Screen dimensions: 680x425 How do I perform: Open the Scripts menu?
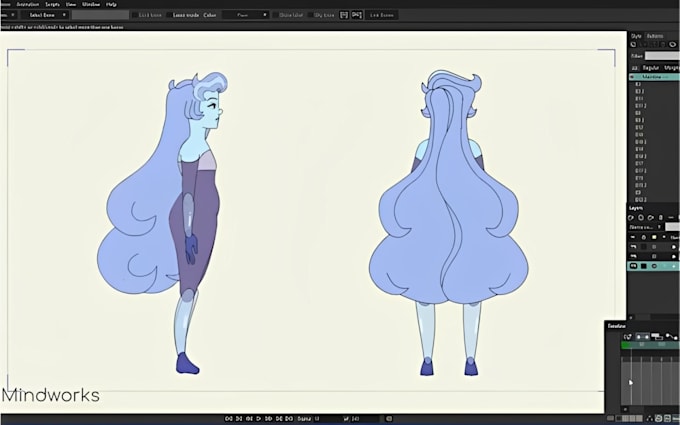52,4
